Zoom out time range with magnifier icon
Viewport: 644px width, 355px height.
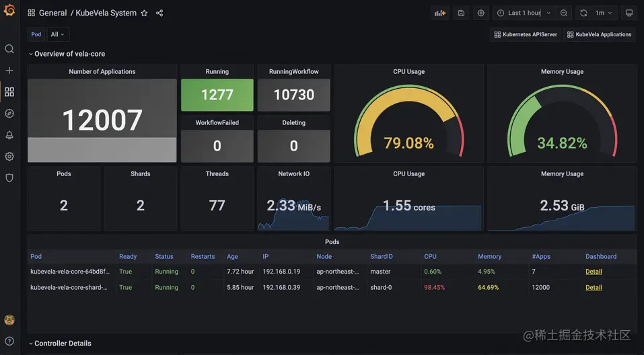(564, 13)
